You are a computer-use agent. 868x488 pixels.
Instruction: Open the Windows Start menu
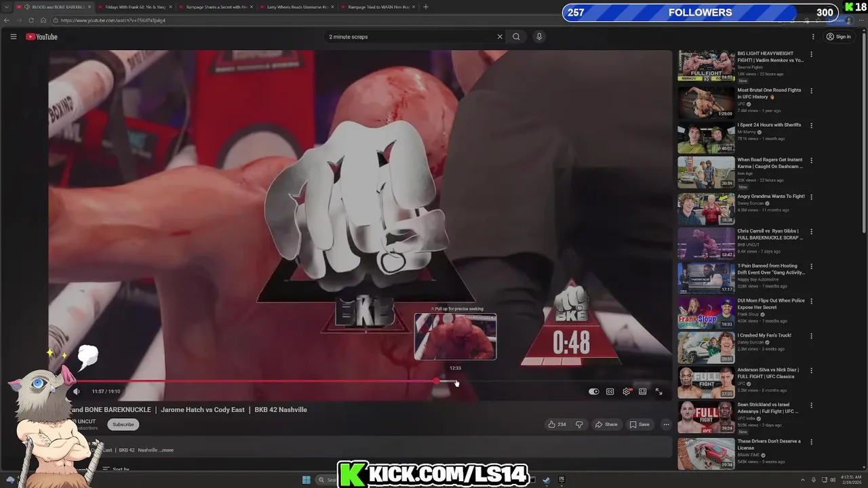[307, 480]
